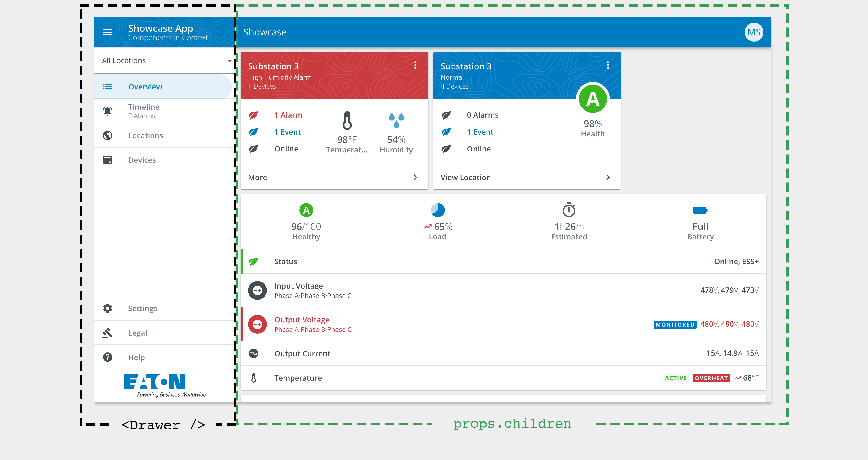Click the Help question mark icon

[108, 357]
